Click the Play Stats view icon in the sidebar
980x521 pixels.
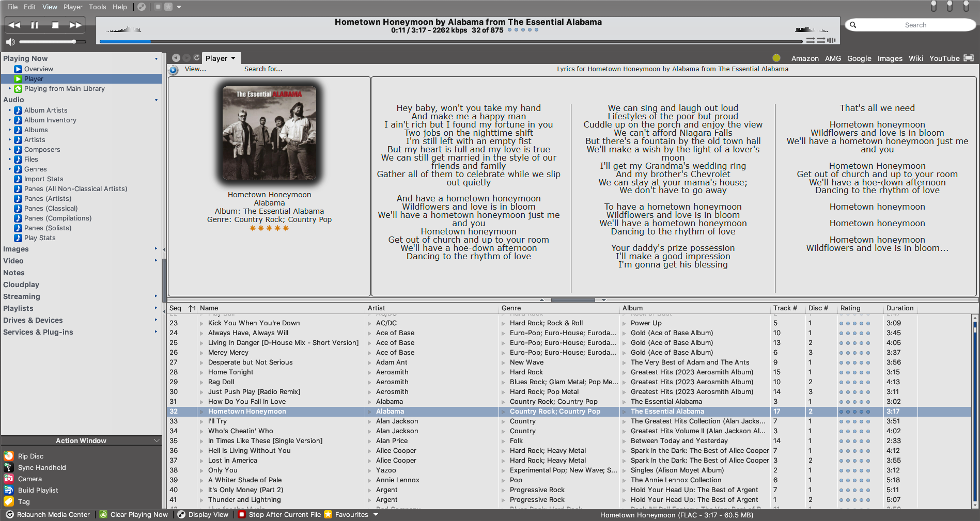[x=18, y=238]
